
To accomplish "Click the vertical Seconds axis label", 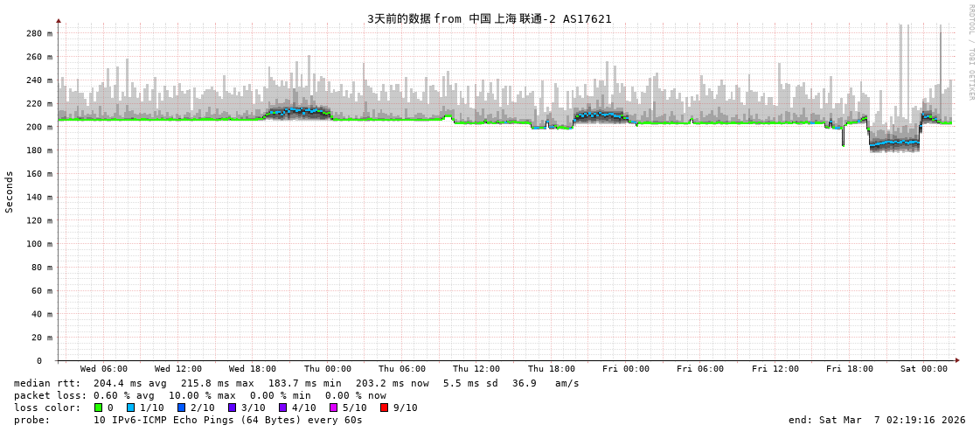I will pos(10,192).
